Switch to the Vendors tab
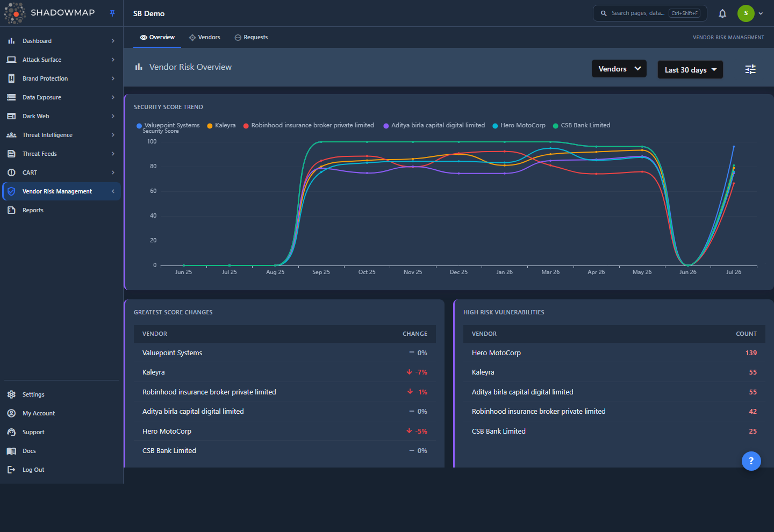This screenshot has height=532, width=774. click(x=204, y=37)
